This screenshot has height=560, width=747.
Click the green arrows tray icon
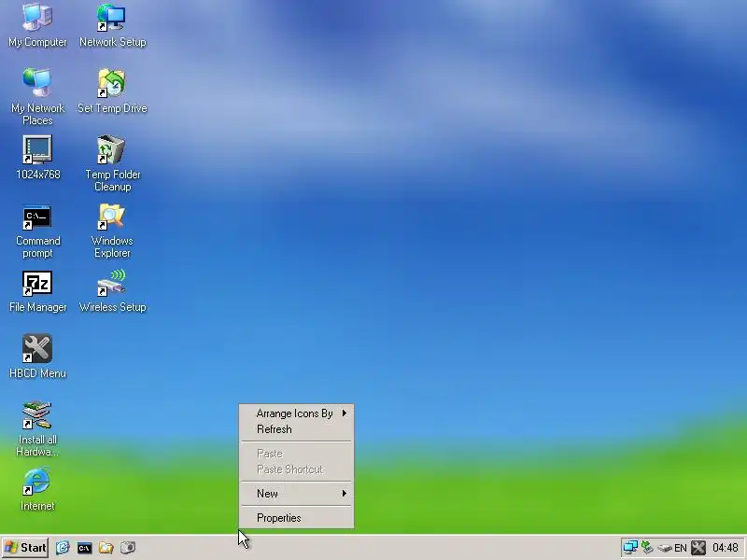pyautogui.click(x=647, y=548)
